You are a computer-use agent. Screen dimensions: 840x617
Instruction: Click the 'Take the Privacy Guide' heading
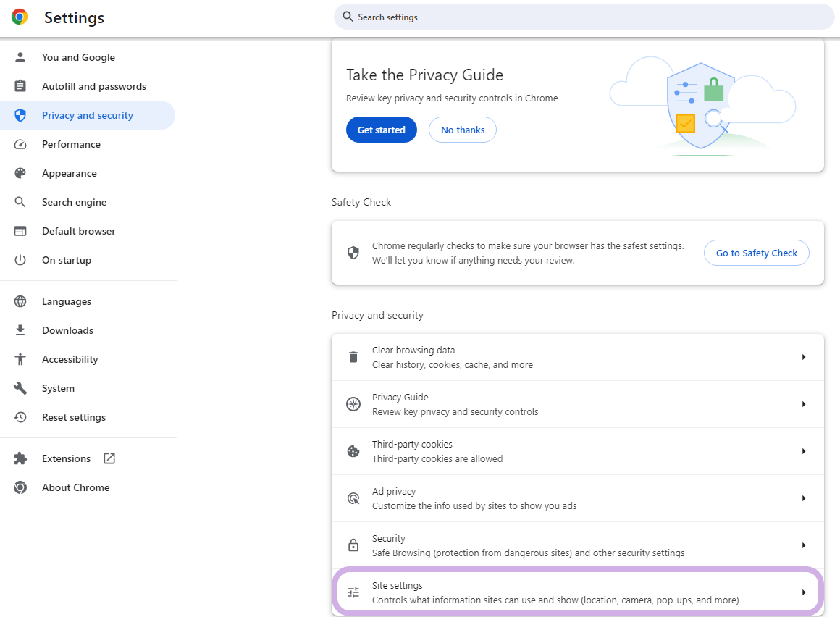click(425, 75)
